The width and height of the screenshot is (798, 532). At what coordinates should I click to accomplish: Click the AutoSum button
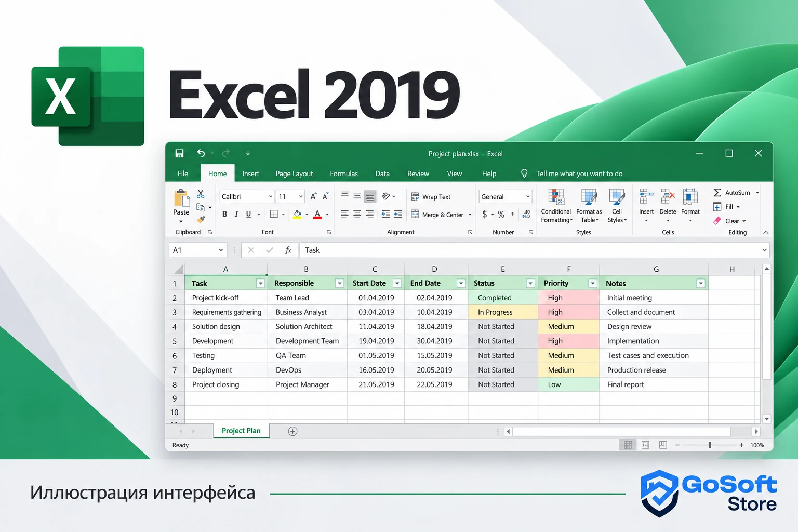(732, 193)
